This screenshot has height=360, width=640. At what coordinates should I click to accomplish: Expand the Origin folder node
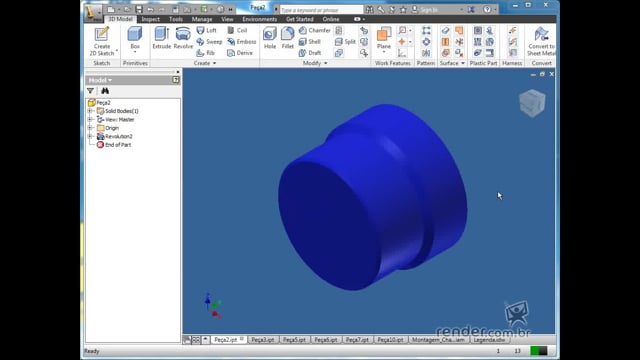[90, 128]
